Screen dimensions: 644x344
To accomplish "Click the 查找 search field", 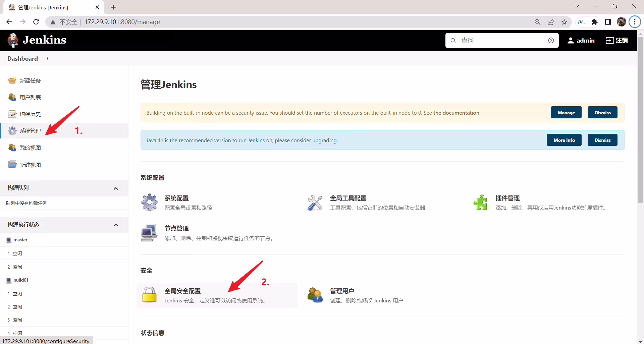I will pyautogui.click(x=502, y=40).
